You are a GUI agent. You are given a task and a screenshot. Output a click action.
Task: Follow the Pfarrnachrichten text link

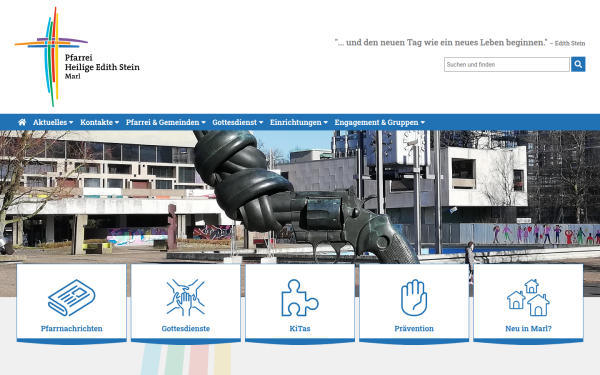pos(72,328)
